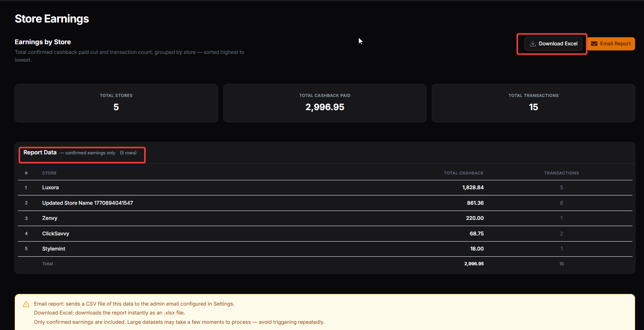Click the # column header
Screen dimensions: 644x330
click(26, 173)
